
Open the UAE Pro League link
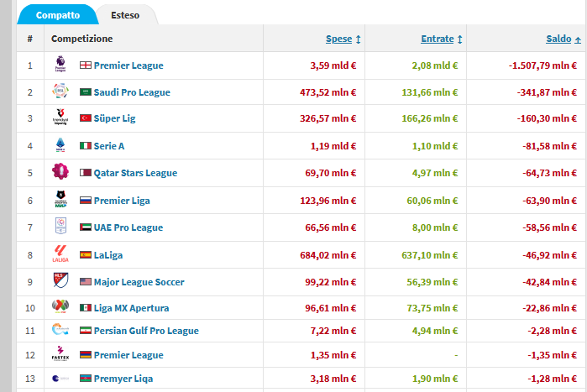click(x=128, y=227)
